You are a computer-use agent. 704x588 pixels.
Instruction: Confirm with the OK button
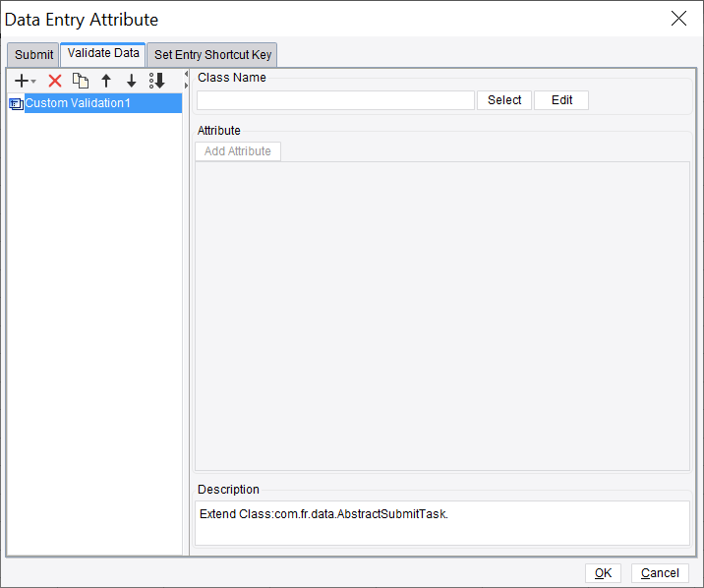pos(603,573)
